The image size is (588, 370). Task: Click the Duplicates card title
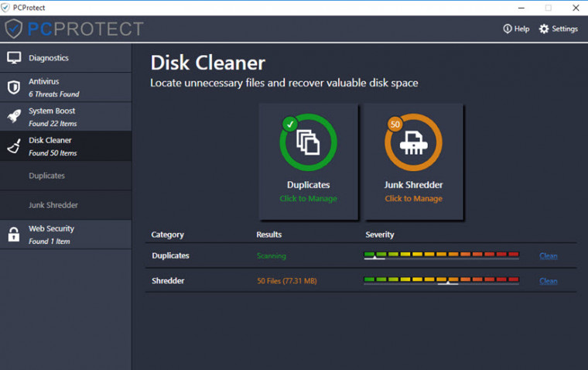pyautogui.click(x=308, y=185)
